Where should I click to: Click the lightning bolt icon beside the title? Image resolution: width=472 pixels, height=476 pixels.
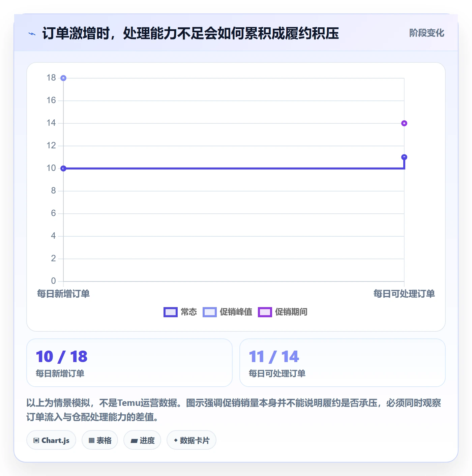click(32, 34)
